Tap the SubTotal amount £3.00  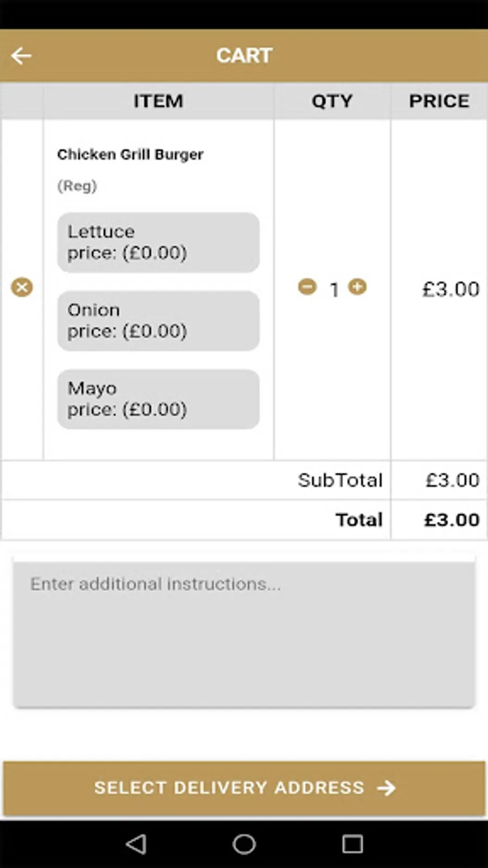click(x=452, y=480)
